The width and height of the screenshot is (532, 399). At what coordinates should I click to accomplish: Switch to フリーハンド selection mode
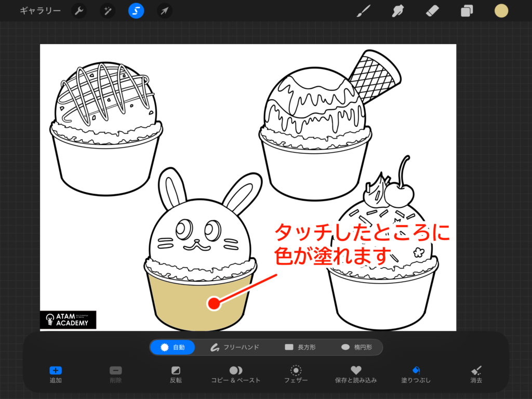click(234, 347)
